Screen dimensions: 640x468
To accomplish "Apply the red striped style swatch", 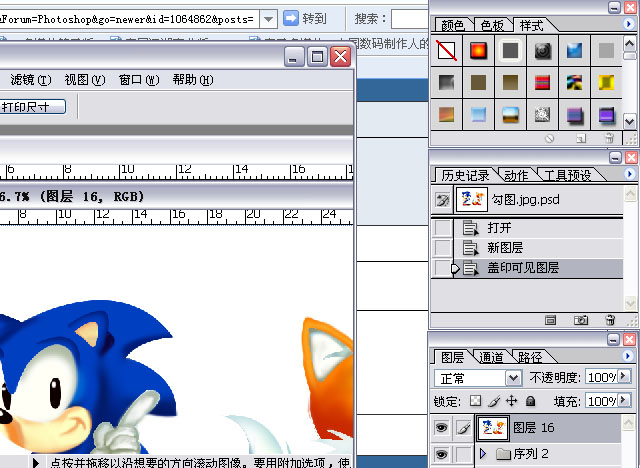I will 542,82.
